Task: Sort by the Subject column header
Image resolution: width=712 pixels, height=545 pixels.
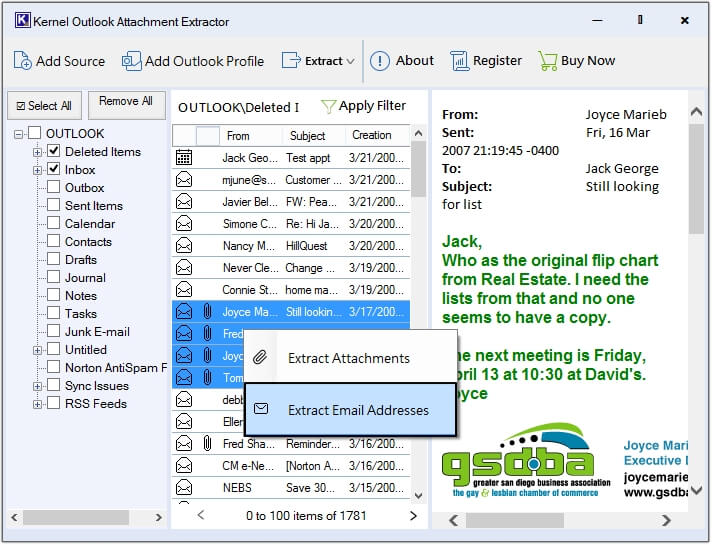Action: [x=314, y=136]
